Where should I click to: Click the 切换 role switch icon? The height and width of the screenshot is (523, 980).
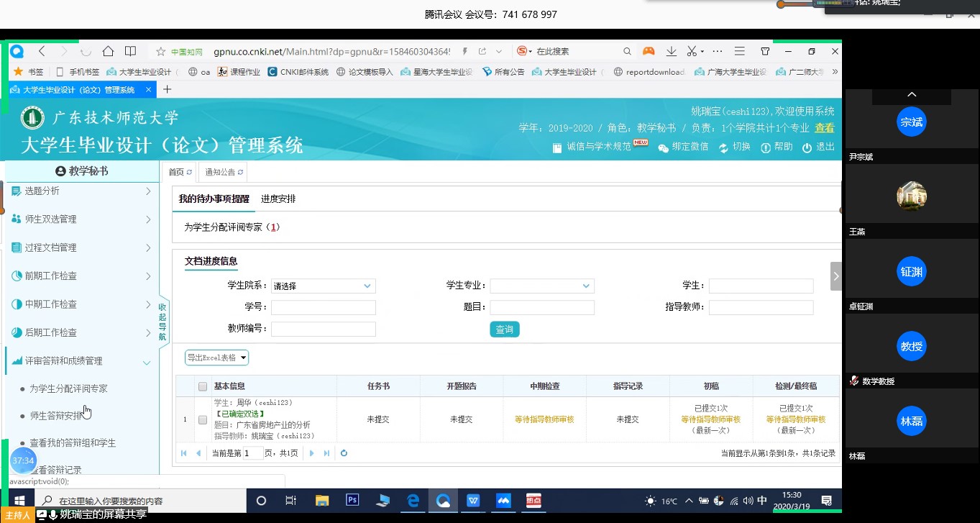click(x=723, y=147)
